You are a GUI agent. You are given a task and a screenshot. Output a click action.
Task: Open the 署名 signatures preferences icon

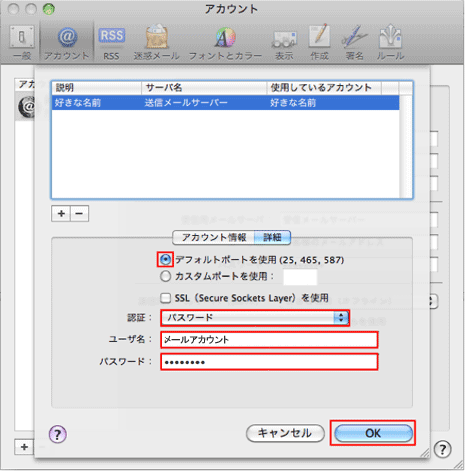(354, 42)
